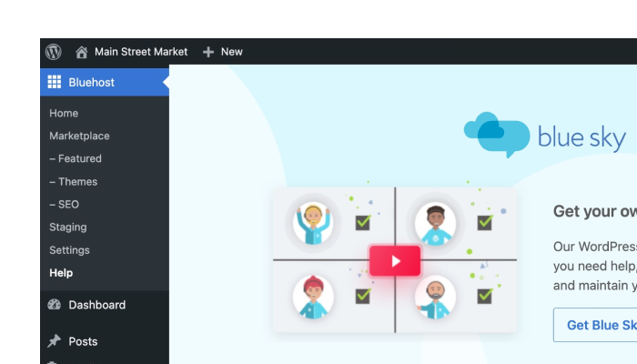
Task: Open the Main Street Market site menu
Action: coord(140,52)
